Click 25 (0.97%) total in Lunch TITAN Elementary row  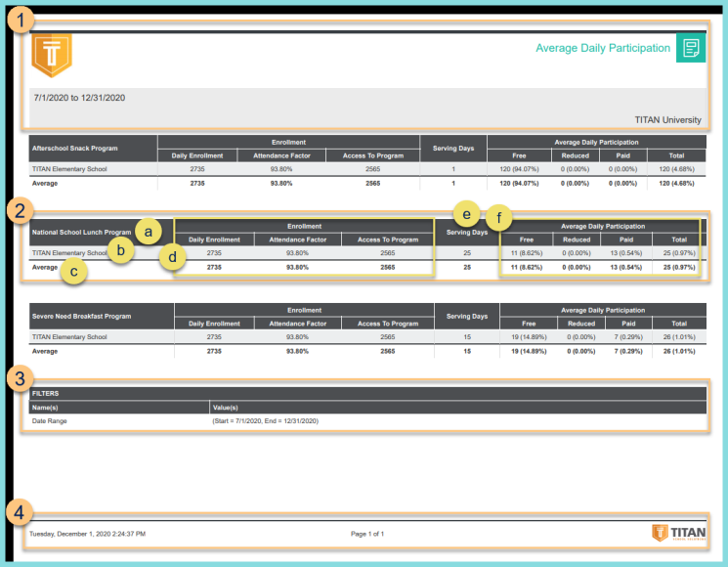click(x=679, y=253)
